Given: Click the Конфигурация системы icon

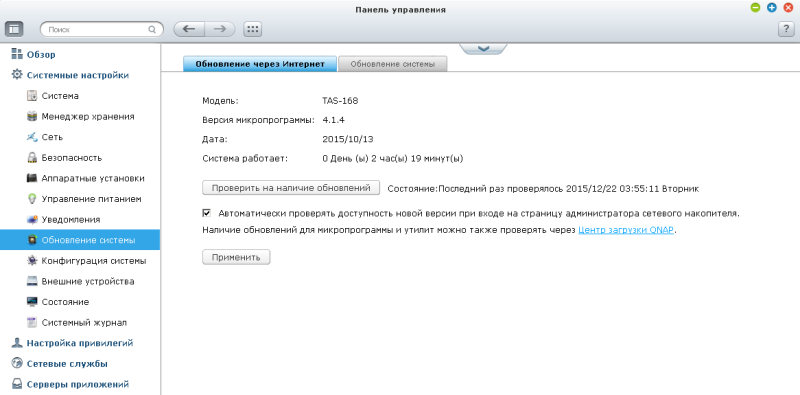Looking at the screenshot, I should coord(32,260).
